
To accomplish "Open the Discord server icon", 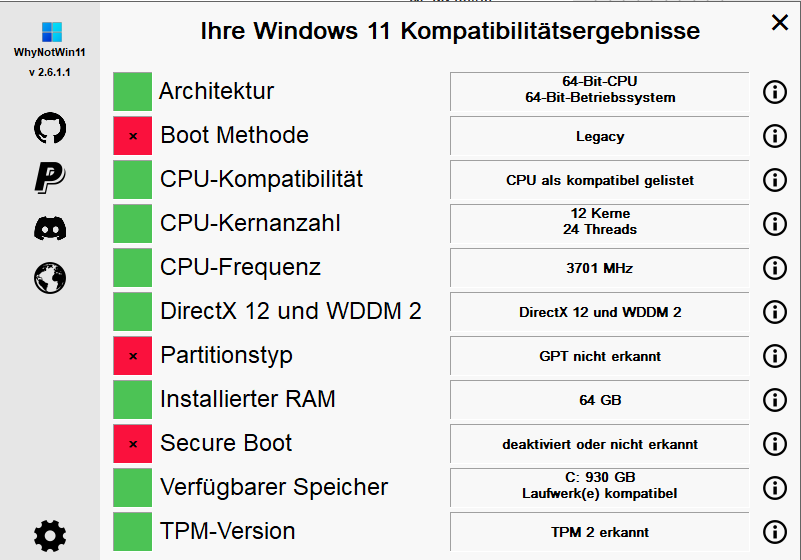I will tap(50, 228).
